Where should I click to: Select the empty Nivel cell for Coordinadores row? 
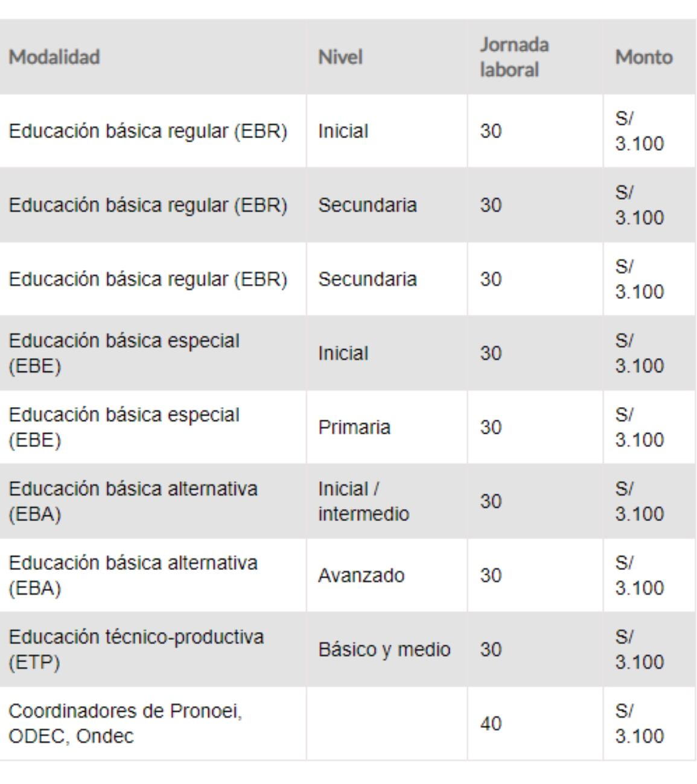[386, 724]
